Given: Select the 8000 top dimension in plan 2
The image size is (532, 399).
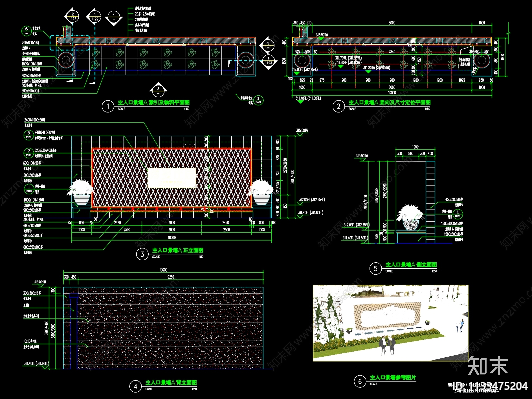Looking at the screenshot, I should 392,23.
